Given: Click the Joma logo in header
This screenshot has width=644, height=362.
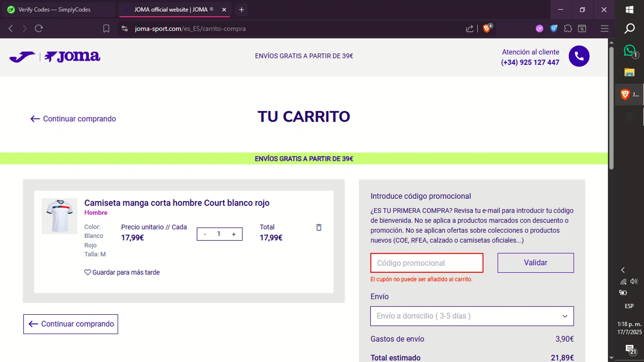Looking at the screenshot, I should tap(55, 57).
